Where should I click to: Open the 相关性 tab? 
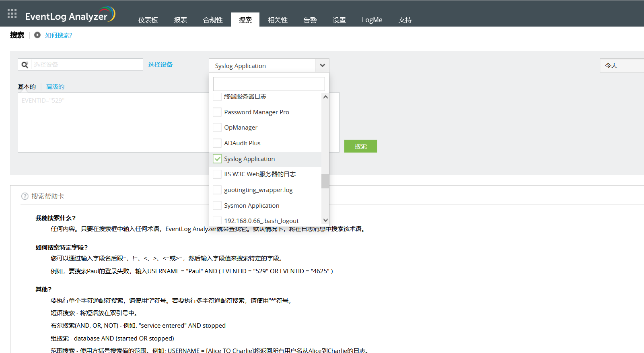tap(278, 20)
